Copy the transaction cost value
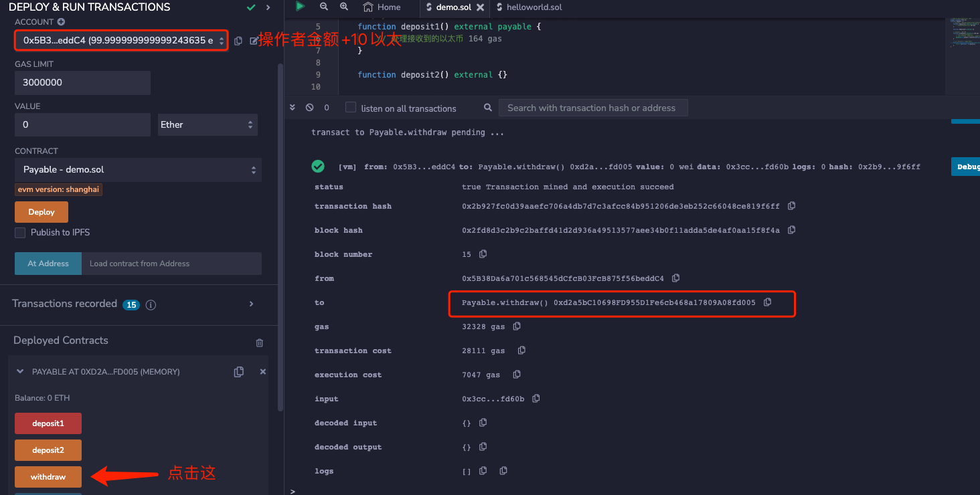The image size is (980, 495). tap(521, 351)
